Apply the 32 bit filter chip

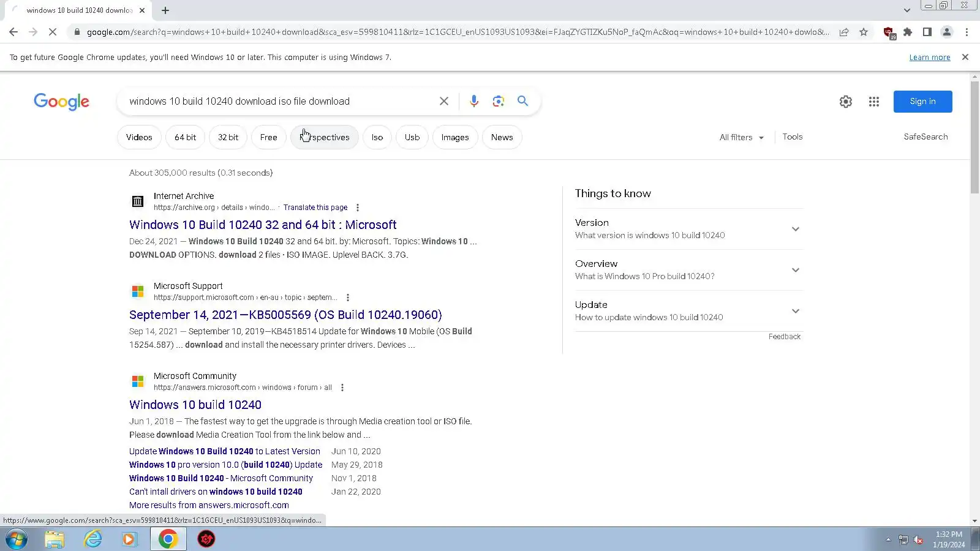(228, 137)
